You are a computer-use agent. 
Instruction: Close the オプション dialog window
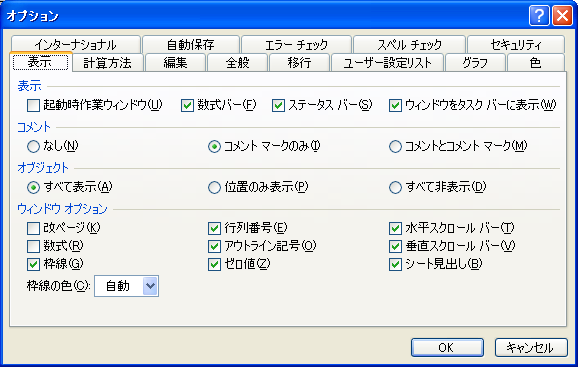tap(562, 16)
